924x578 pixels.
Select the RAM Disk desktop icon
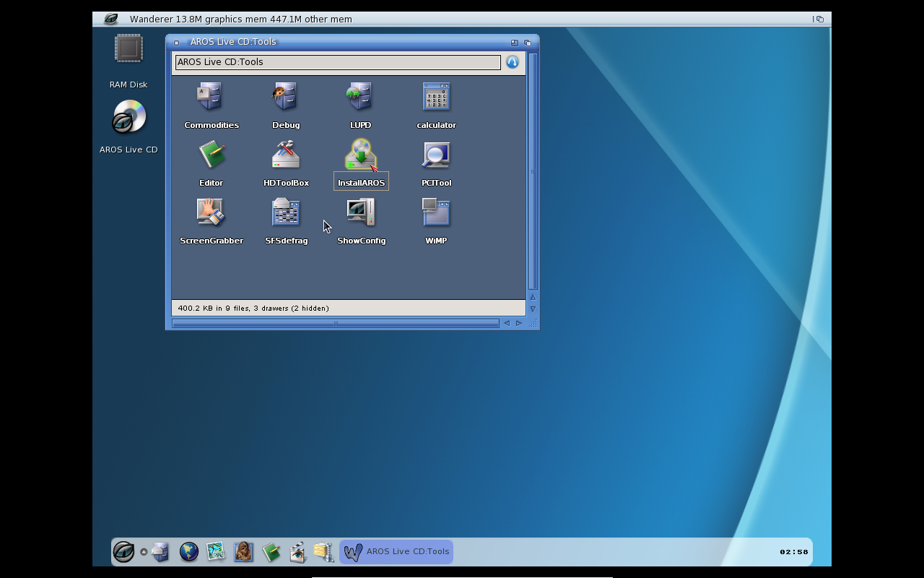[128, 49]
